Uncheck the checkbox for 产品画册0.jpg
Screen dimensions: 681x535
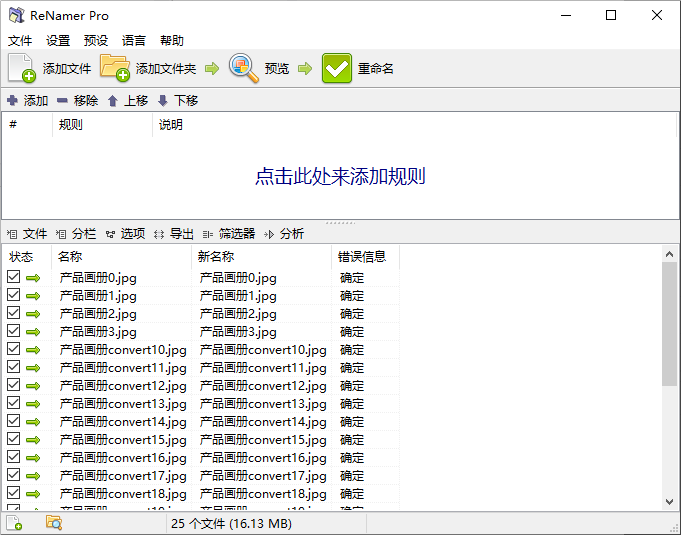coord(13,277)
